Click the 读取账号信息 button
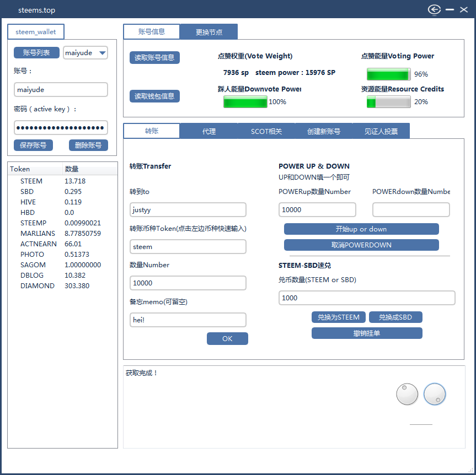This screenshot has height=475, width=476. click(154, 57)
